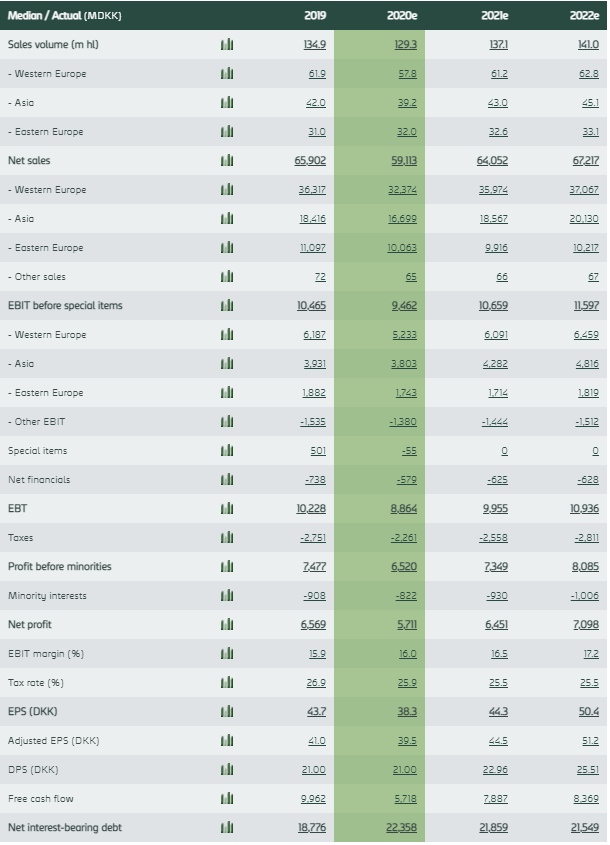Click the 2021e Sales volume value 137.1
610x845 pixels.
coord(494,45)
